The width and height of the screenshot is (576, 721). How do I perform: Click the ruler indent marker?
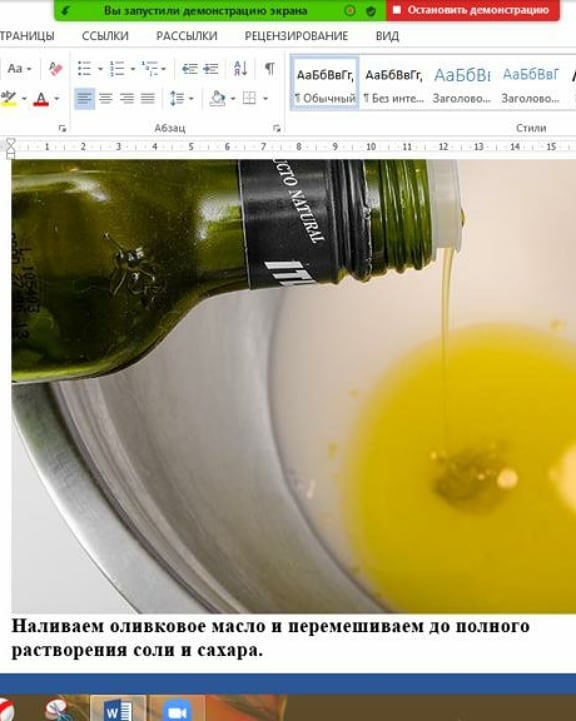(x=10, y=148)
